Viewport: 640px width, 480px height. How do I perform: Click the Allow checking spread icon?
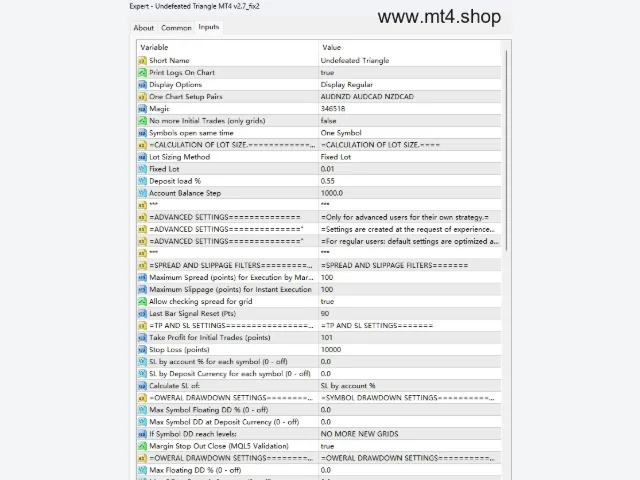(142, 302)
